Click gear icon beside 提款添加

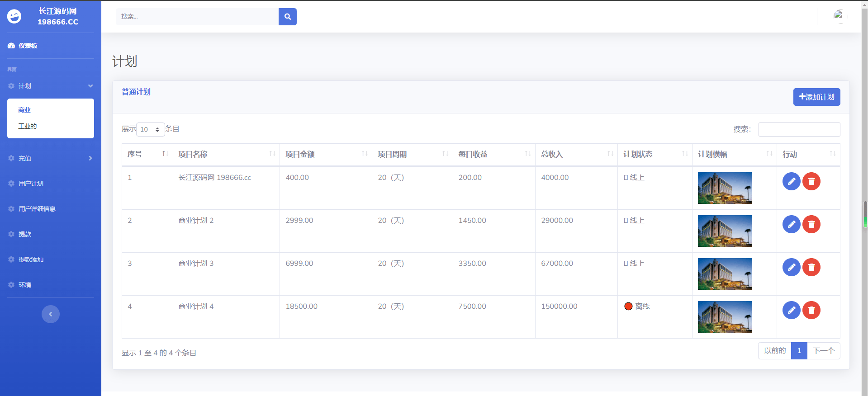click(11, 259)
